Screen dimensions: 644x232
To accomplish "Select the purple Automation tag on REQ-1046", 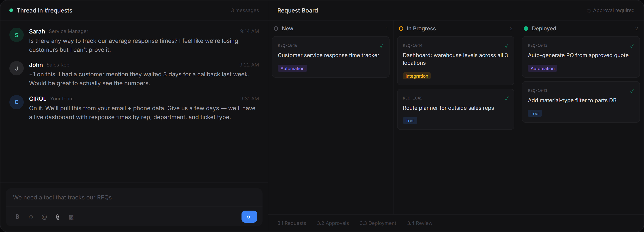I will point(292,68).
